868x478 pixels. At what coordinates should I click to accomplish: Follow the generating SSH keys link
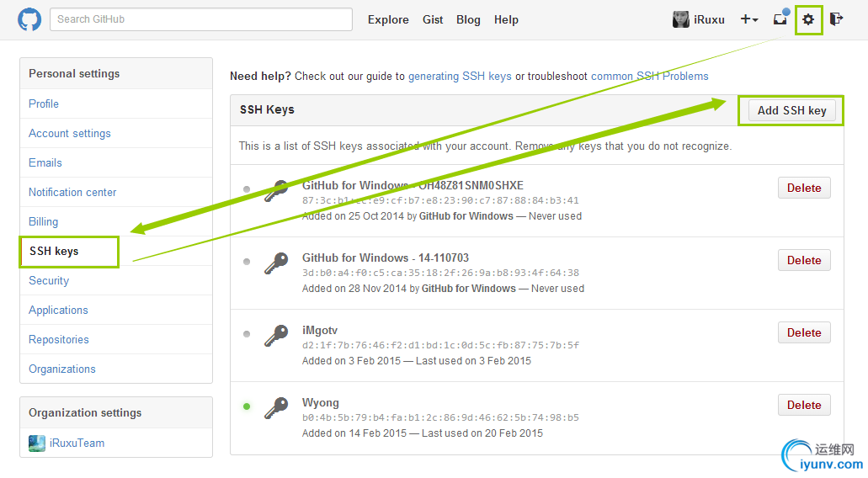pos(460,77)
